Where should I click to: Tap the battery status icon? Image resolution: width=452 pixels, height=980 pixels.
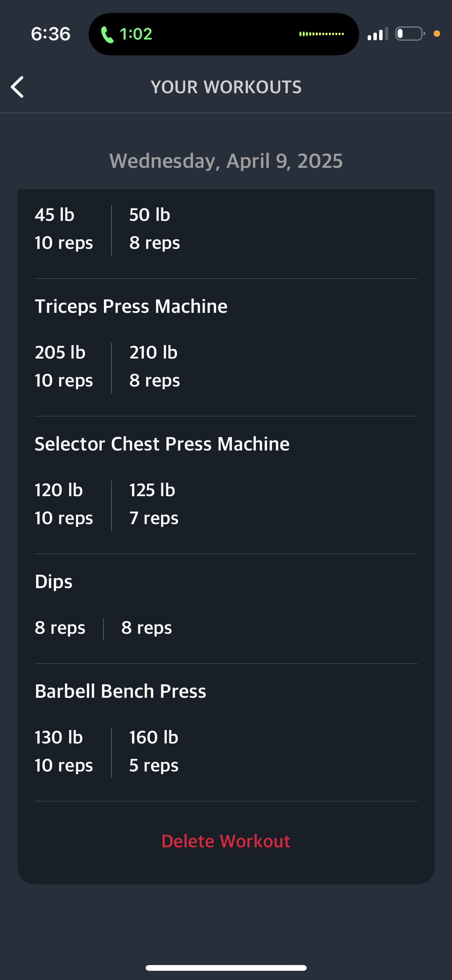tap(409, 34)
